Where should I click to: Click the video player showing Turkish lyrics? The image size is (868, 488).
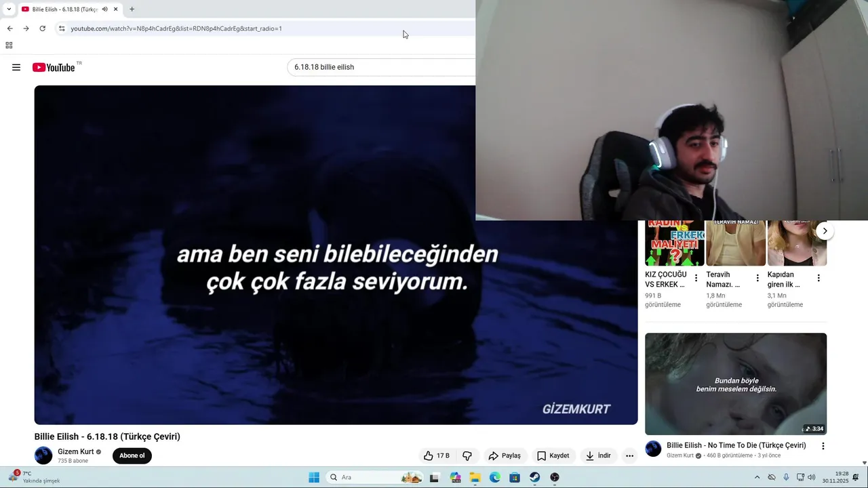336,255
